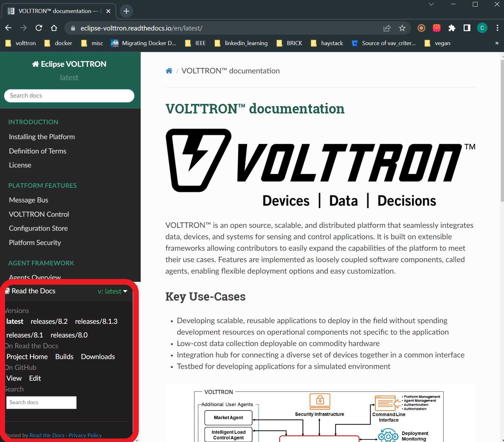The image size is (504, 442).
Task: Click the VOLTTRON documentation page heading
Action: (x=255, y=109)
